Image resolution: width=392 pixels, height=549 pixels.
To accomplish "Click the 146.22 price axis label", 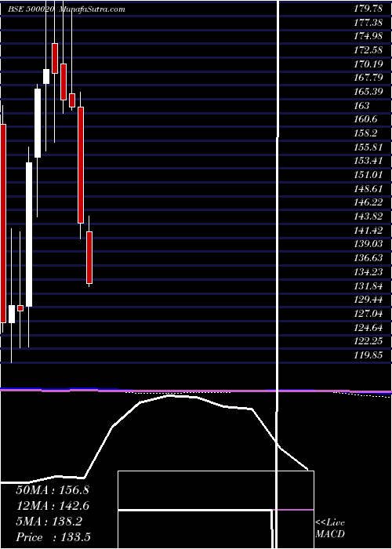I will tap(368, 202).
